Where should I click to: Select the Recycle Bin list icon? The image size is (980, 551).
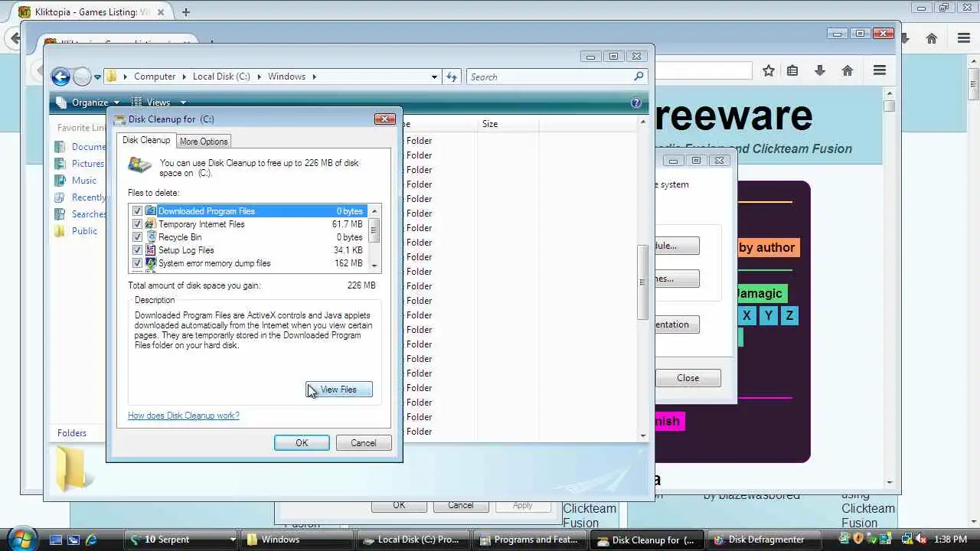coord(151,237)
